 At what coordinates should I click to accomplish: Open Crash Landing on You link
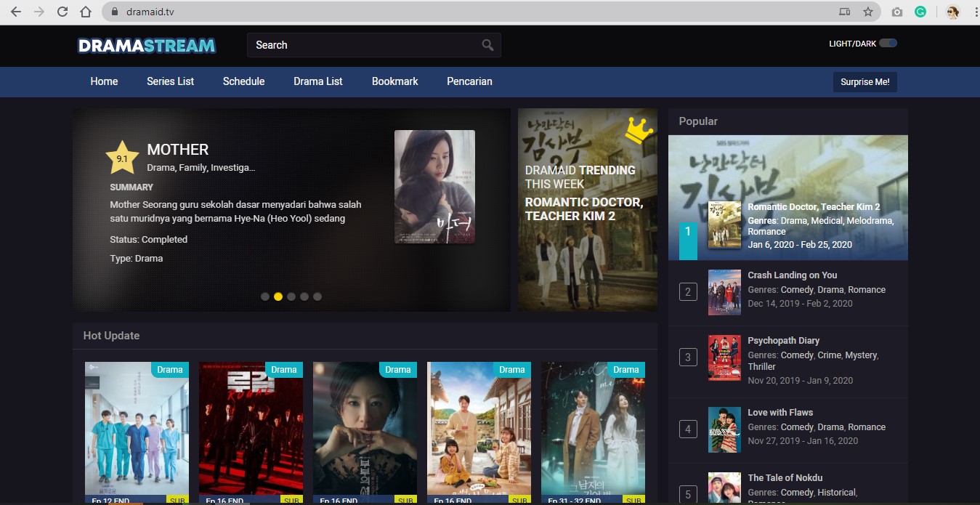pyautogui.click(x=793, y=275)
